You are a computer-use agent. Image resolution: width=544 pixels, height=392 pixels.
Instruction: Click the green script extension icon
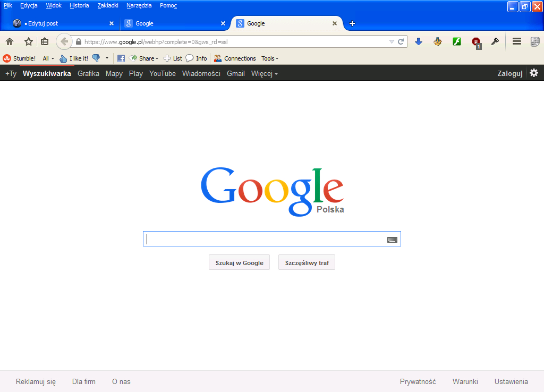coord(456,42)
